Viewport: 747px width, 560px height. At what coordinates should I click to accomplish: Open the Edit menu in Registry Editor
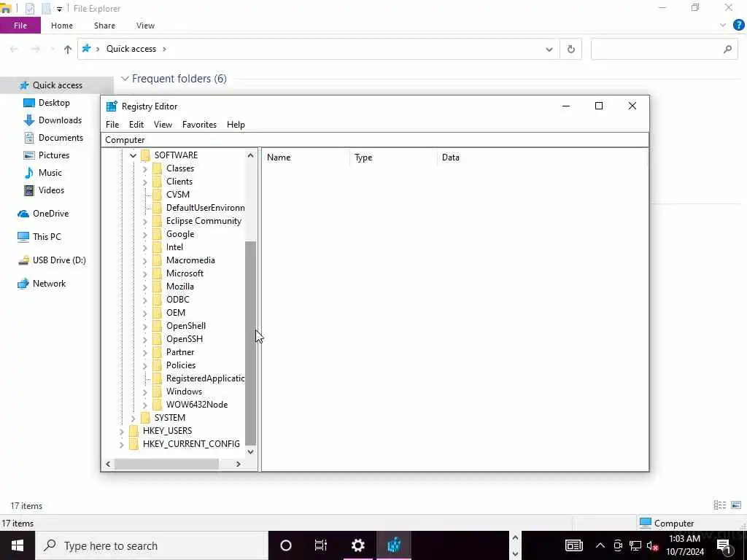136,125
